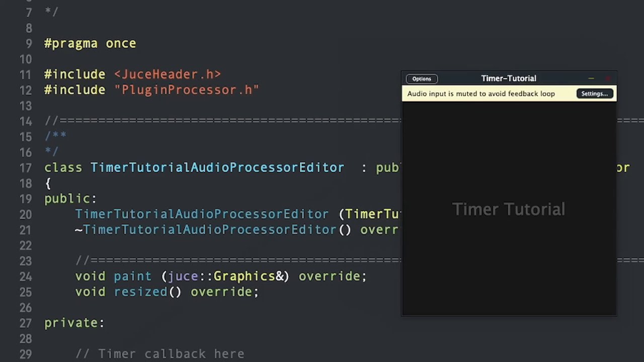Select line number 17 in the gutter
644x362 pixels.
(26, 168)
